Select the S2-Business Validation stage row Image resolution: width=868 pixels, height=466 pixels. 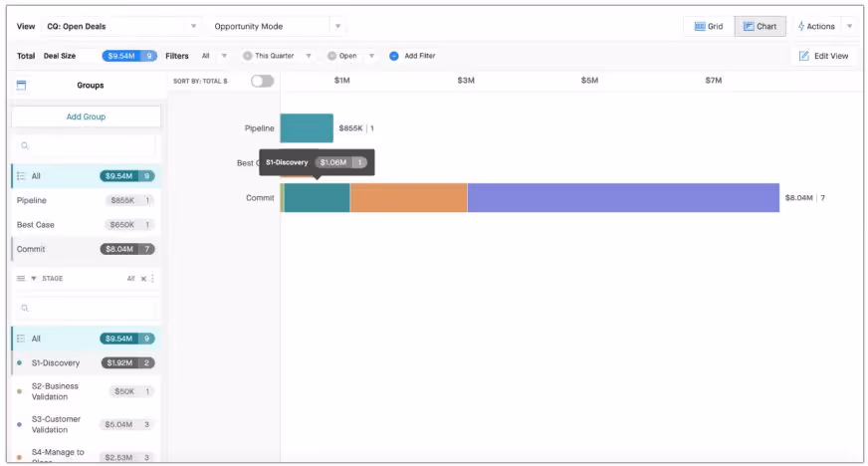point(86,391)
